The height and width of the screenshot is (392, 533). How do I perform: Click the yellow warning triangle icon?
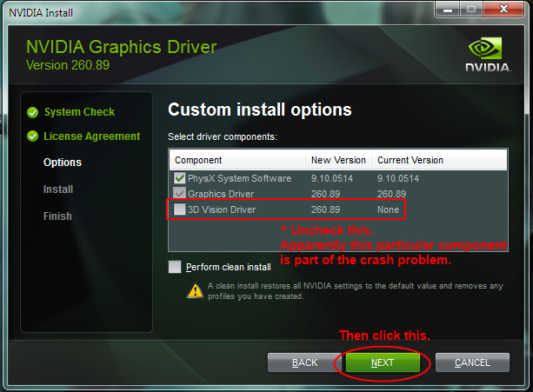click(x=195, y=291)
